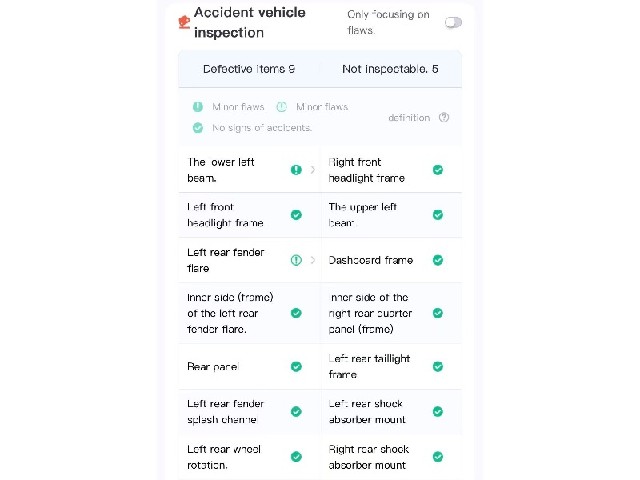The height and width of the screenshot is (480, 640).
Task: Click the definition link text
Action: point(409,118)
